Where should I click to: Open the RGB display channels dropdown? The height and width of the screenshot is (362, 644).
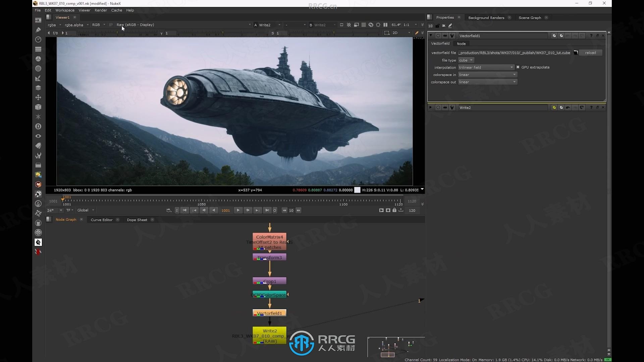99,25
